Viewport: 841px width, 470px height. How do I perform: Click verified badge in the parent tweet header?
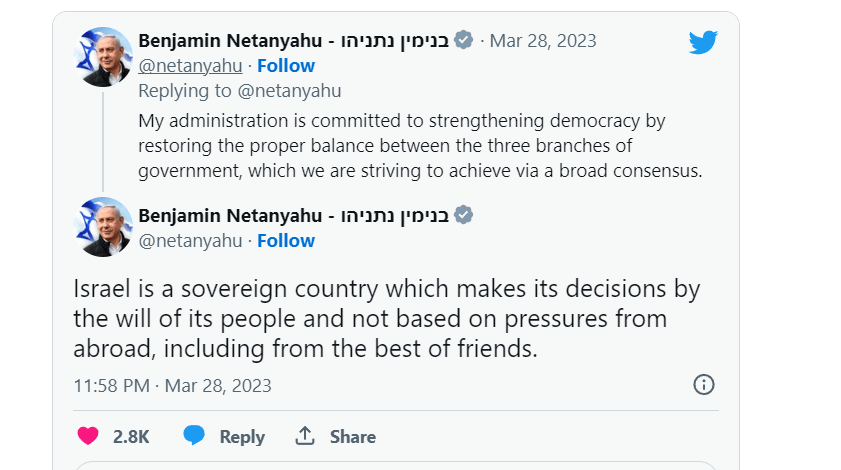click(464, 40)
